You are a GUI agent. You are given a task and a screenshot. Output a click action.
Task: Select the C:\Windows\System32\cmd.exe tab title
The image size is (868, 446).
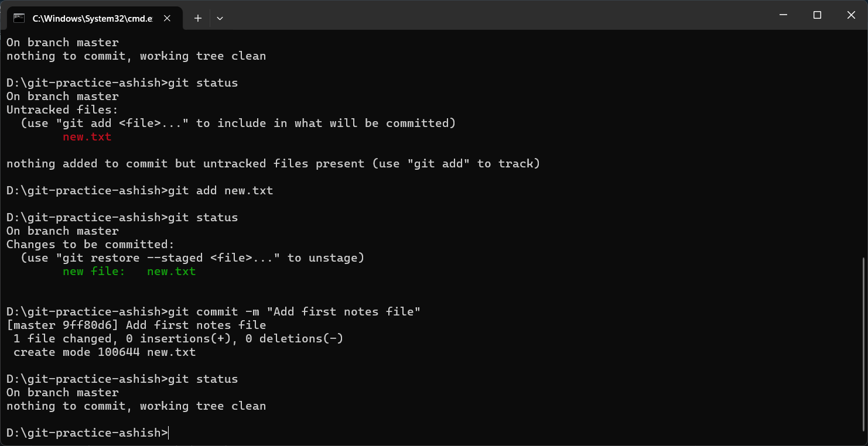[92, 18]
